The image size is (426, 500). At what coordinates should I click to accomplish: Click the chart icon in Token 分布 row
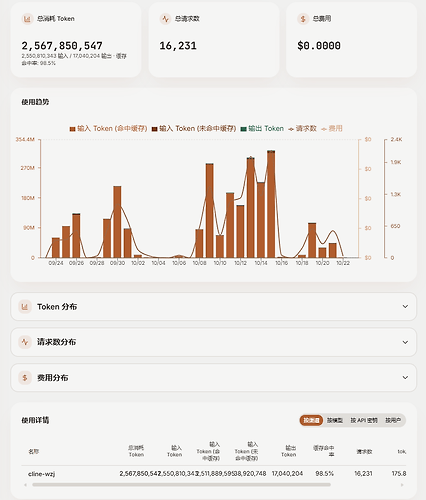click(x=25, y=307)
